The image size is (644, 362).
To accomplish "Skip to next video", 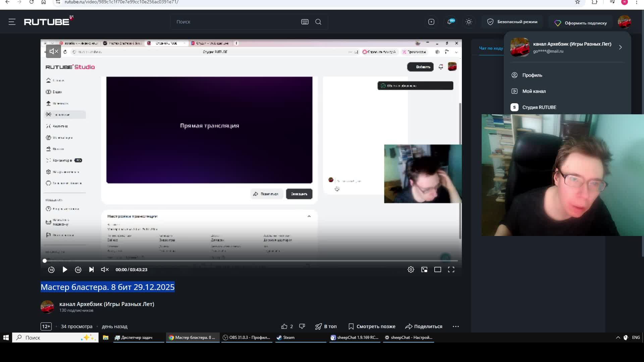I will tap(91, 270).
